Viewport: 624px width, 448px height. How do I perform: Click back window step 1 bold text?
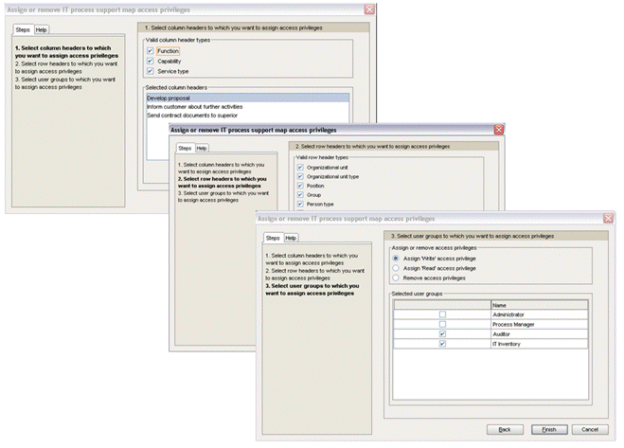coord(66,52)
